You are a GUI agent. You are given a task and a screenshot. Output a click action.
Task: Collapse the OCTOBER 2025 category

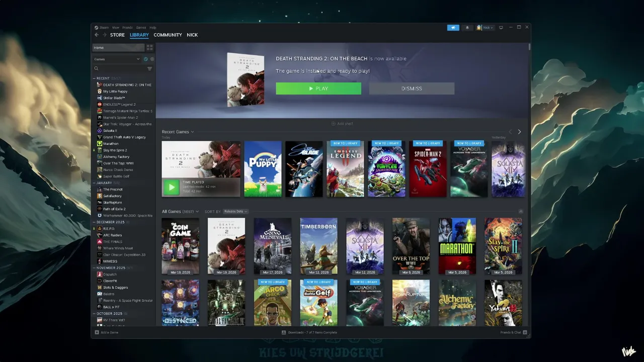(94, 314)
